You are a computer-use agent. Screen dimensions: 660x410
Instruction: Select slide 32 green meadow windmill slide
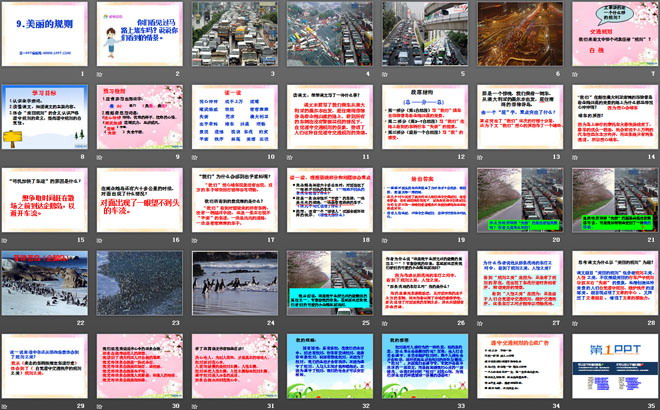[330, 365]
